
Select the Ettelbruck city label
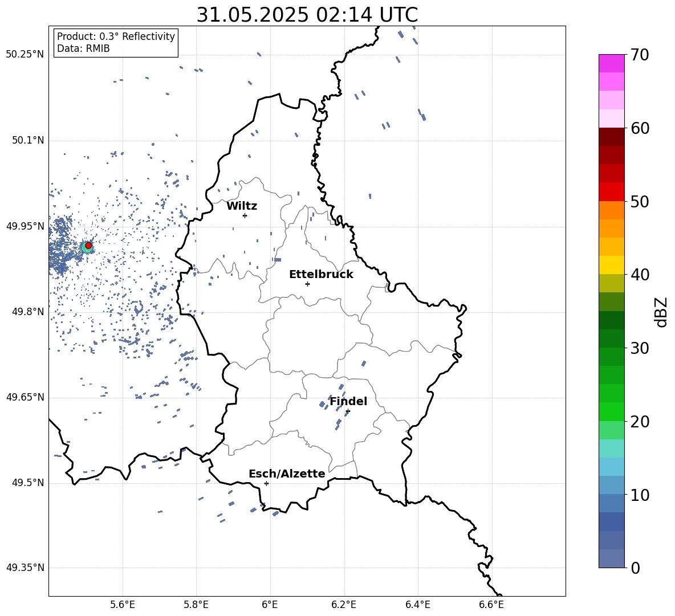[321, 275]
